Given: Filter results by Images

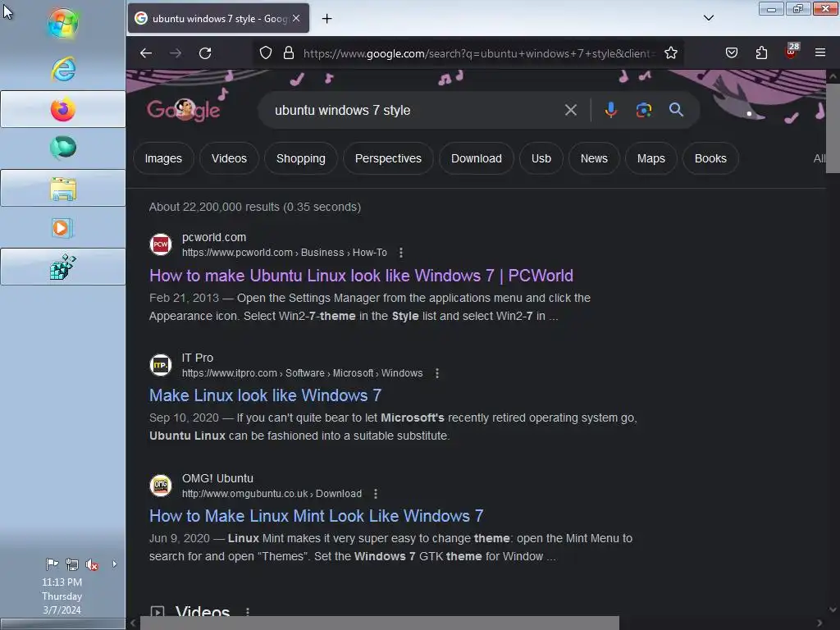Looking at the screenshot, I should point(163,158).
